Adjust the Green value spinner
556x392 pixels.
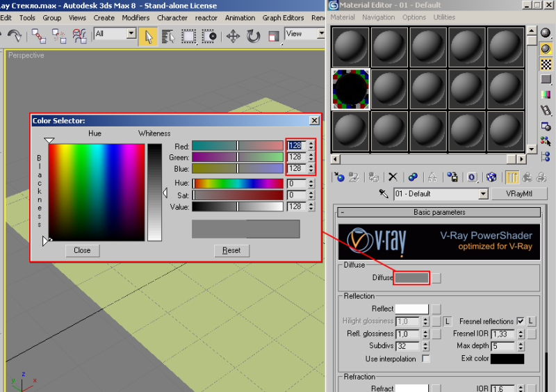point(311,157)
